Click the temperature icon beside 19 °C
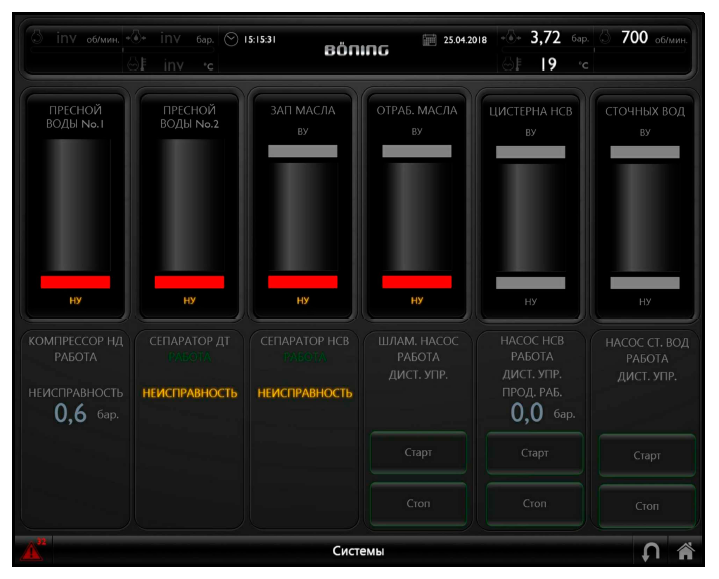Viewport: 719px width, 579px height. point(511,65)
